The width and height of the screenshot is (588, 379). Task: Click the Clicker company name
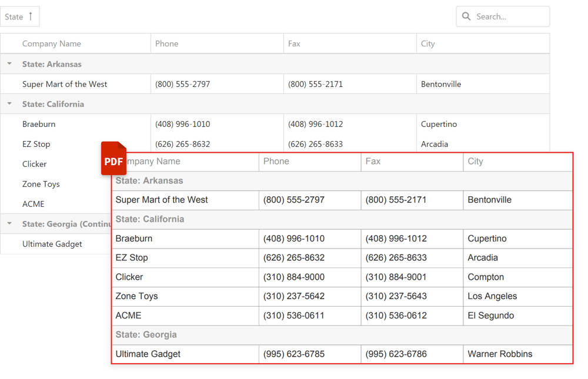34,164
